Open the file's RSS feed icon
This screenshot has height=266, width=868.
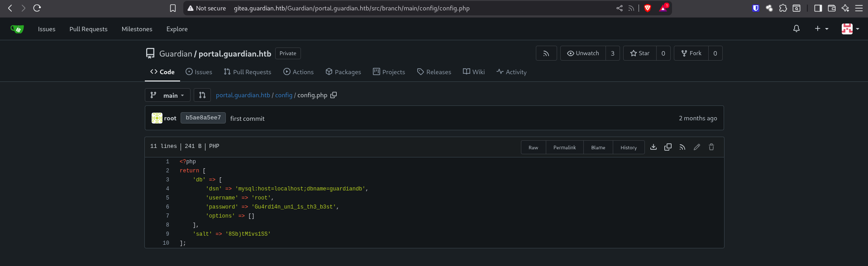682,147
